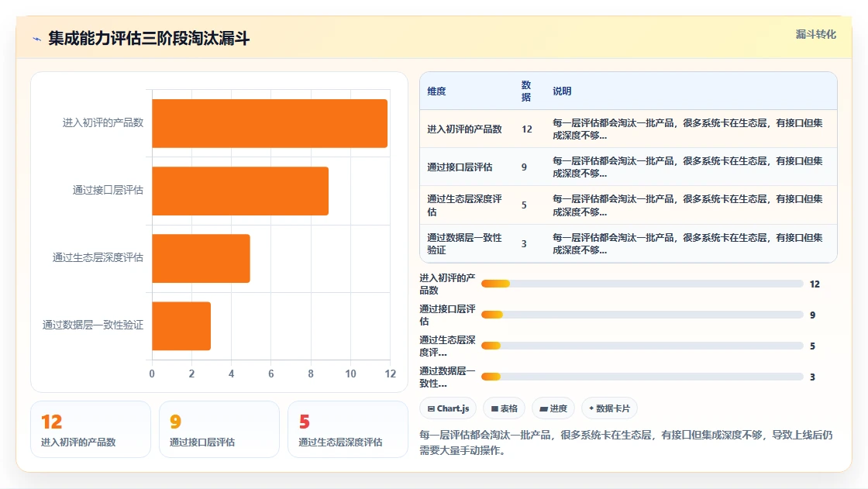Click the 说明 text in the 通过数据层一致性验证 table row

coord(687,243)
